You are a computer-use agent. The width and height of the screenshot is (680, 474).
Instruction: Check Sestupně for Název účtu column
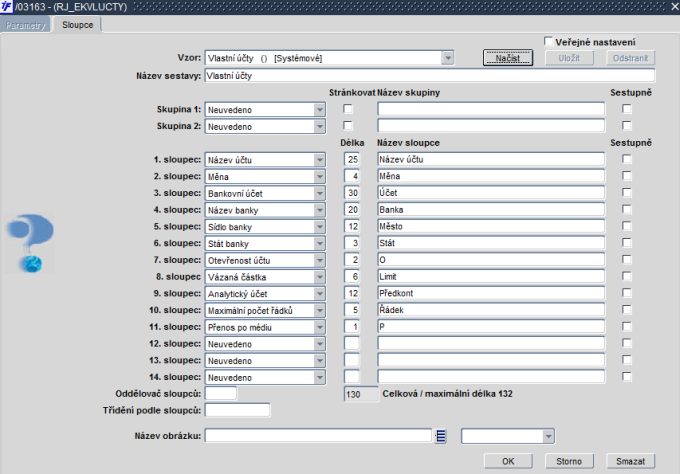pyautogui.click(x=627, y=159)
